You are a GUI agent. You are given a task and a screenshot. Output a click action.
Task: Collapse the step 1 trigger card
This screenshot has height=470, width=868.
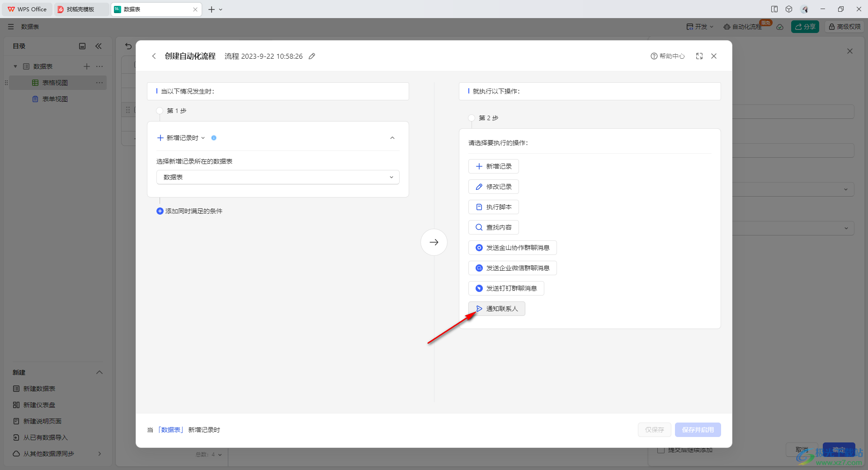392,138
